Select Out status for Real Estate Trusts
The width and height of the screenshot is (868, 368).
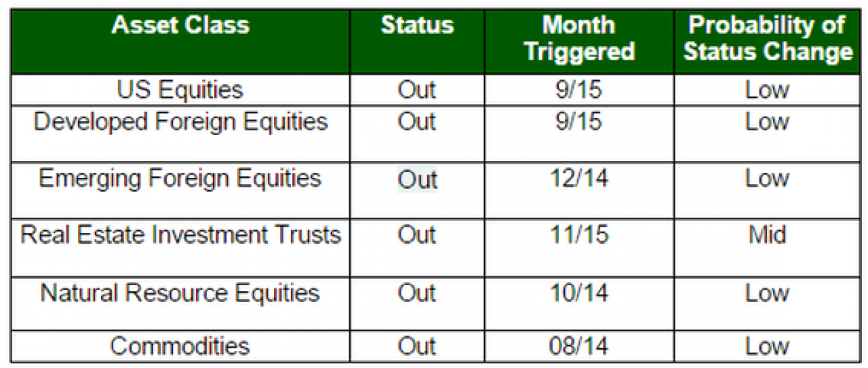click(417, 235)
